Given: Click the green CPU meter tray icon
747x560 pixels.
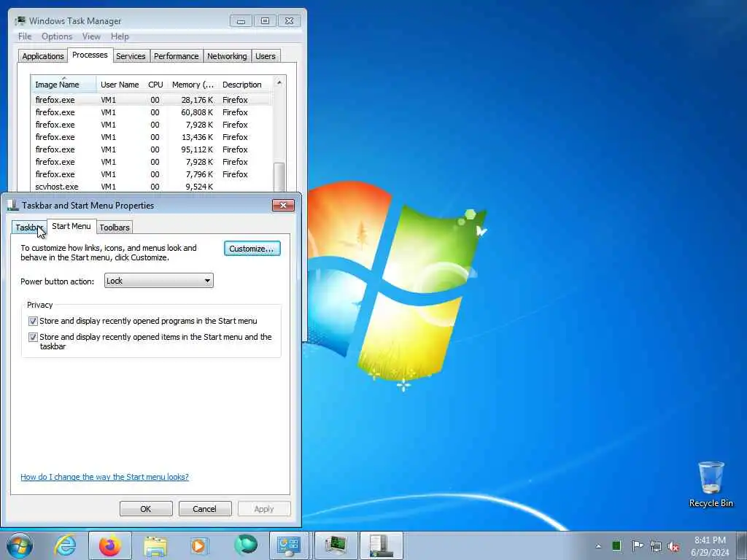Looking at the screenshot, I should [x=616, y=545].
